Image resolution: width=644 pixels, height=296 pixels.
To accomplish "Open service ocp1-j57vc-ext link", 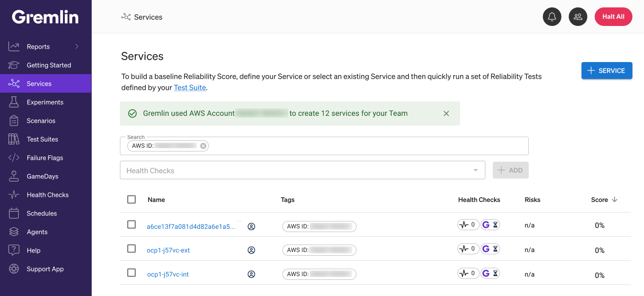I will click(169, 250).
